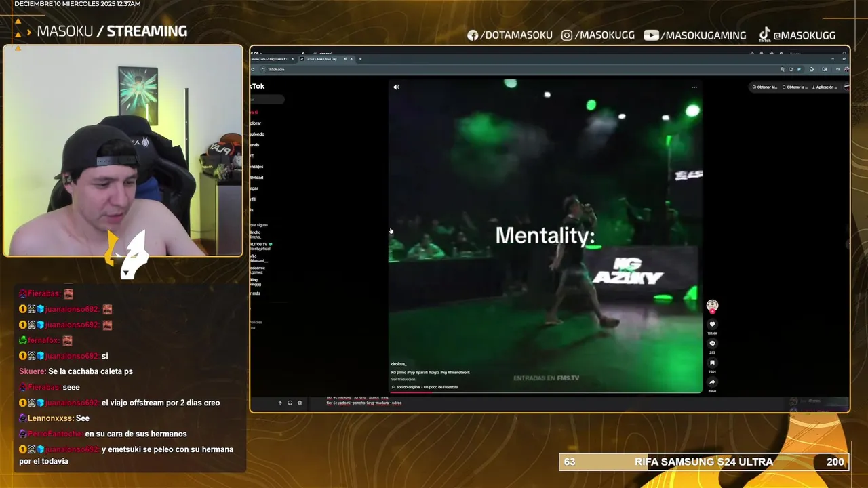Click the translate page icon
This screenshot has height=488, width=868.
(783, 69)
